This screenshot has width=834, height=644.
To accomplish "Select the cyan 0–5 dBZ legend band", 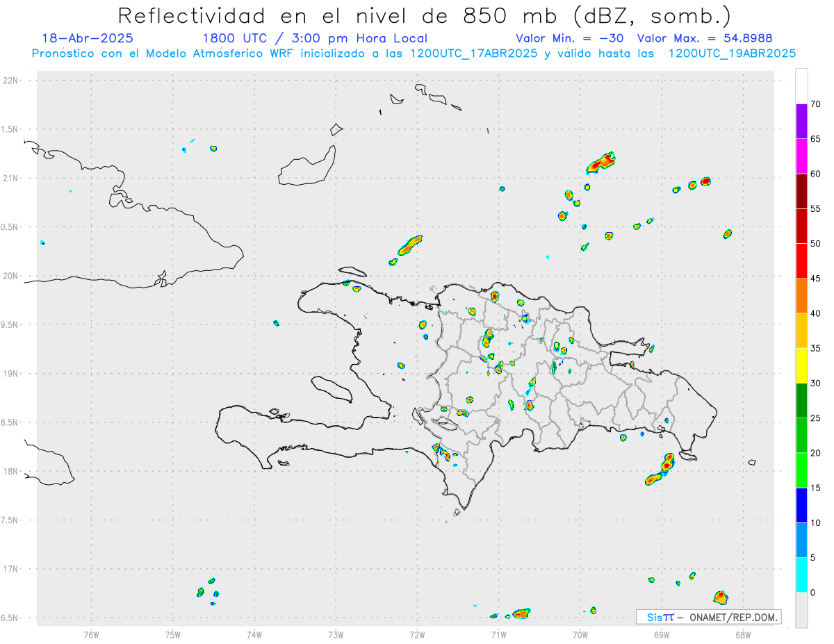I will 801,575.
